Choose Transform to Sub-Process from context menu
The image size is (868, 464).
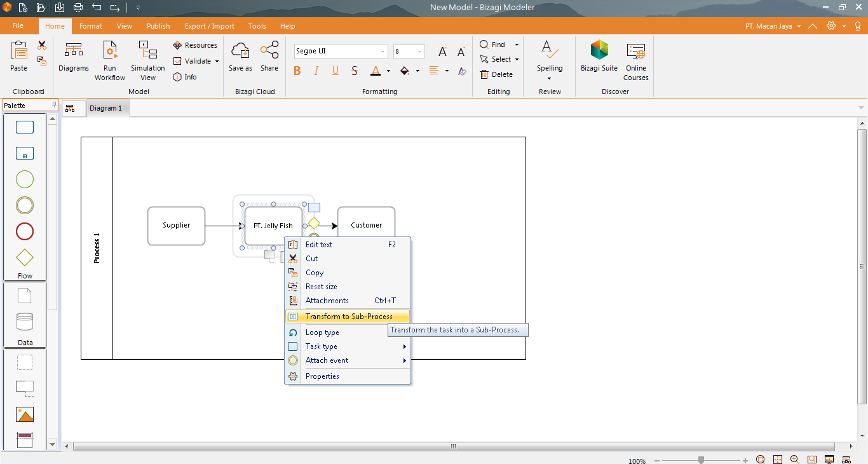(348, 317)
